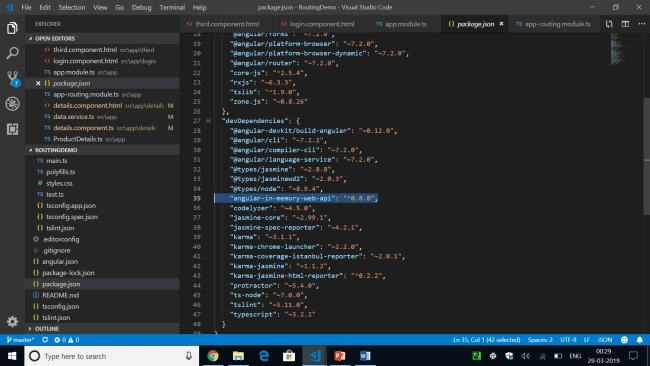Open the errors and warnings status indicator
The width and height of the screenshot is (650, 366).
[x=66, y=340]
